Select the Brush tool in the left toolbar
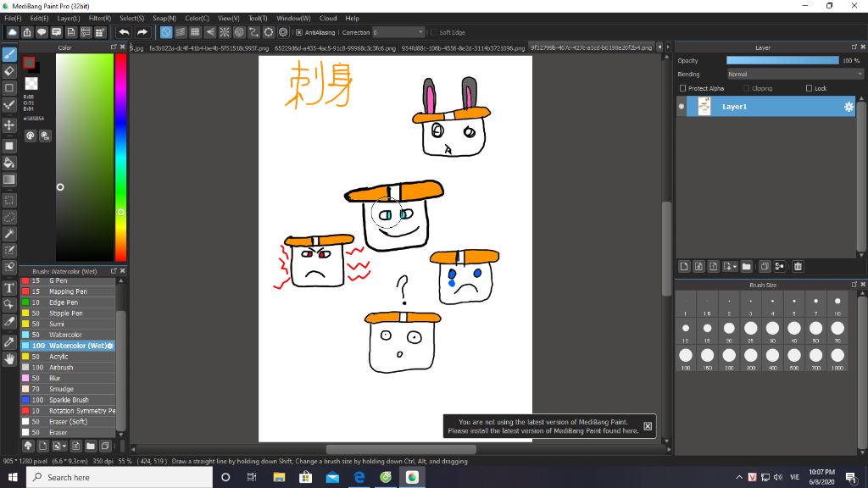Screen dimensions: 868x488 pyautogui.click(x=9, y=54)
